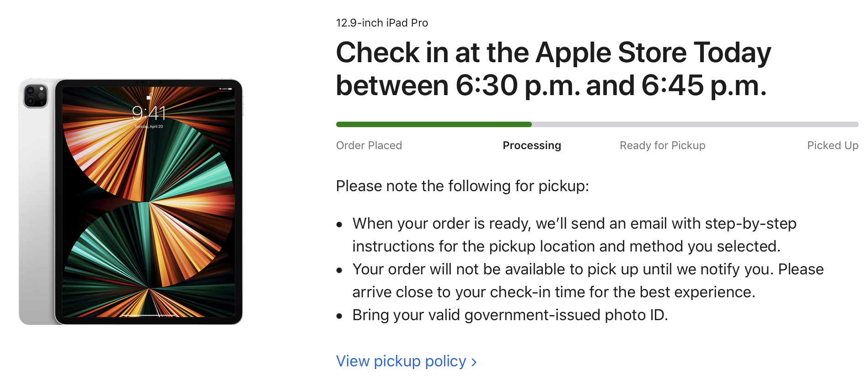Click the iPad Pro product image
The height and width of the screenshot is (386, 868).
(131, 202)
